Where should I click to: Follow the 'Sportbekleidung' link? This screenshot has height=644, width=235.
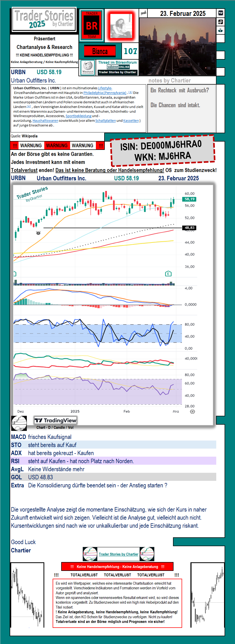78,116
